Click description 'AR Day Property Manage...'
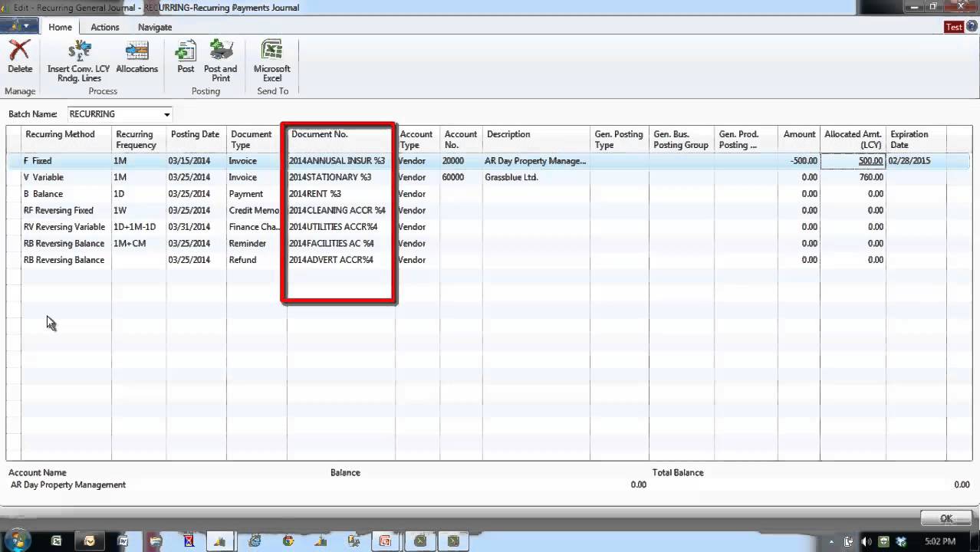This screenshot has width=980, height=552. [536, 161]
